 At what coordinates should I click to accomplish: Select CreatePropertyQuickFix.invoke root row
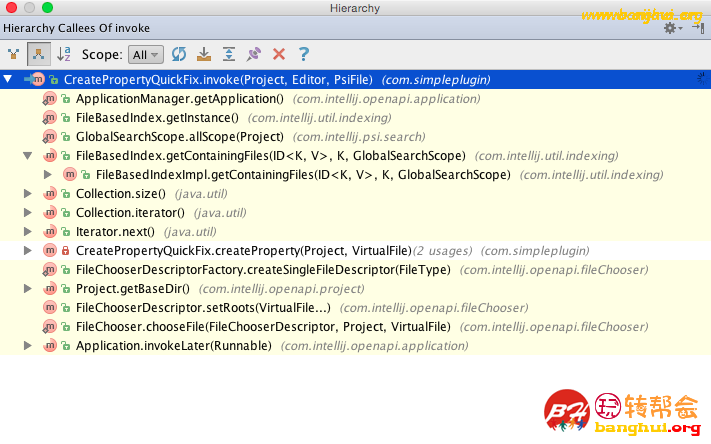tap(356, 79)
